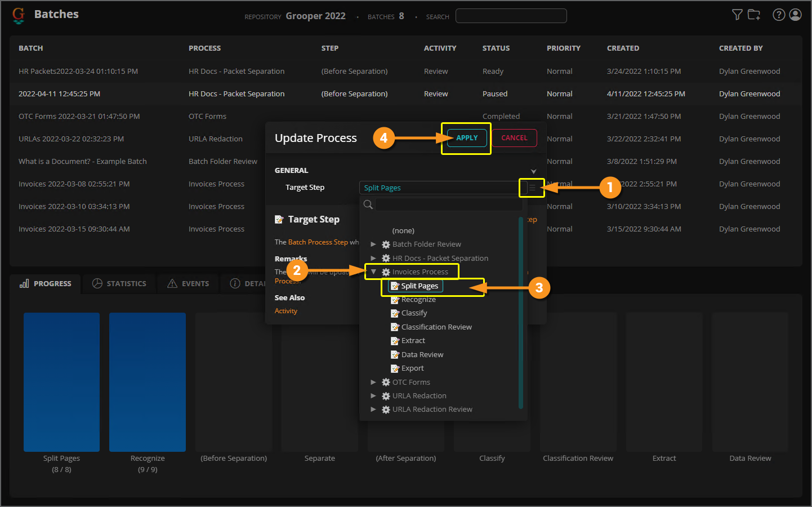The image size is (812, 507).
Task: Click the step icon beside Data Review
Action: coord(395,355)
